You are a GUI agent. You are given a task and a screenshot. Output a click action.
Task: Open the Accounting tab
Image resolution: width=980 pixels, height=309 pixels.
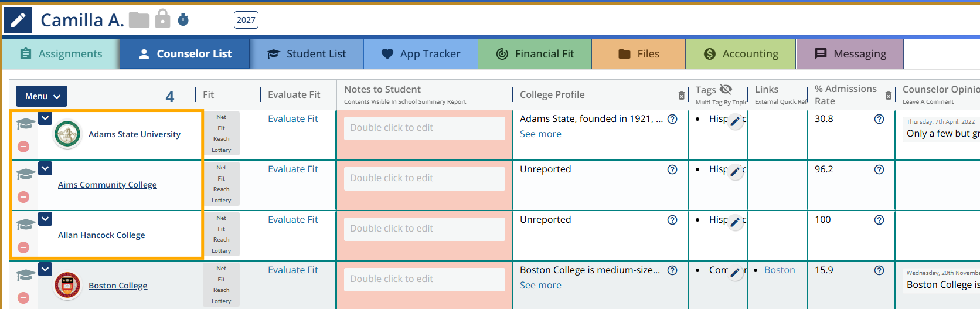[x=741, y=54]
